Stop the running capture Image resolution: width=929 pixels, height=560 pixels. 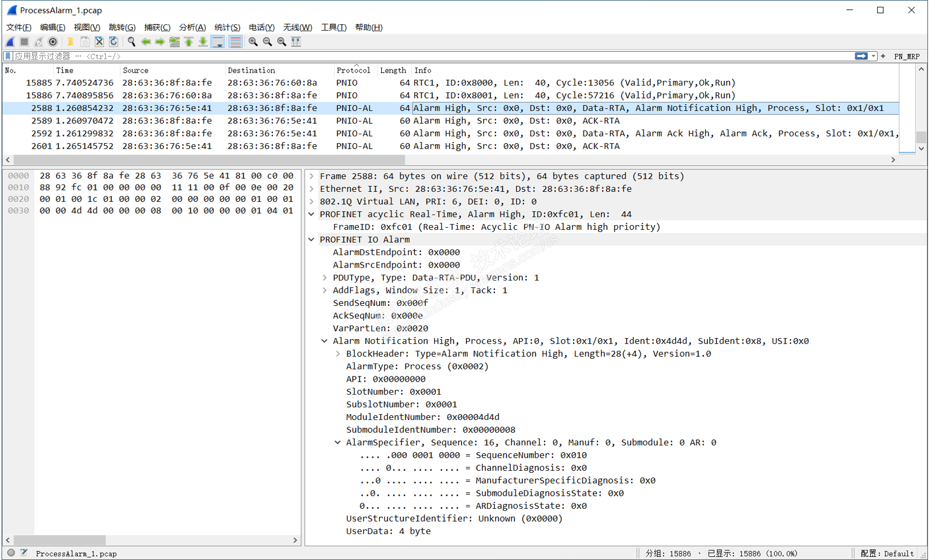click(24, 42)
